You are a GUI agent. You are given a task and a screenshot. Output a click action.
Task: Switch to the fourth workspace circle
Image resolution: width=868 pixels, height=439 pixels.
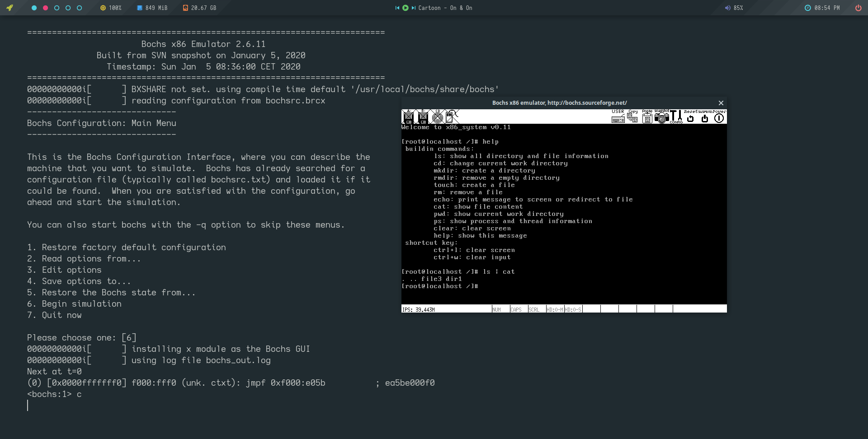(x=68, y=8)
